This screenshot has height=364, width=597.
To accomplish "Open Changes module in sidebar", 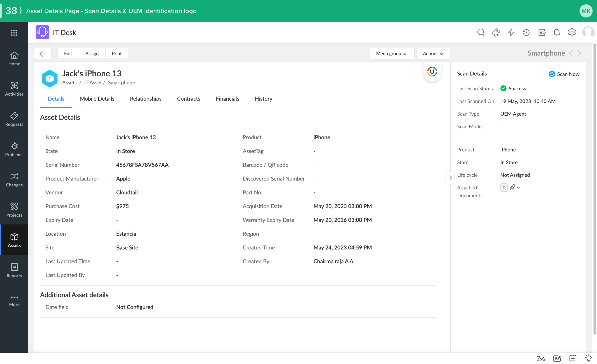I will [14, 180].
